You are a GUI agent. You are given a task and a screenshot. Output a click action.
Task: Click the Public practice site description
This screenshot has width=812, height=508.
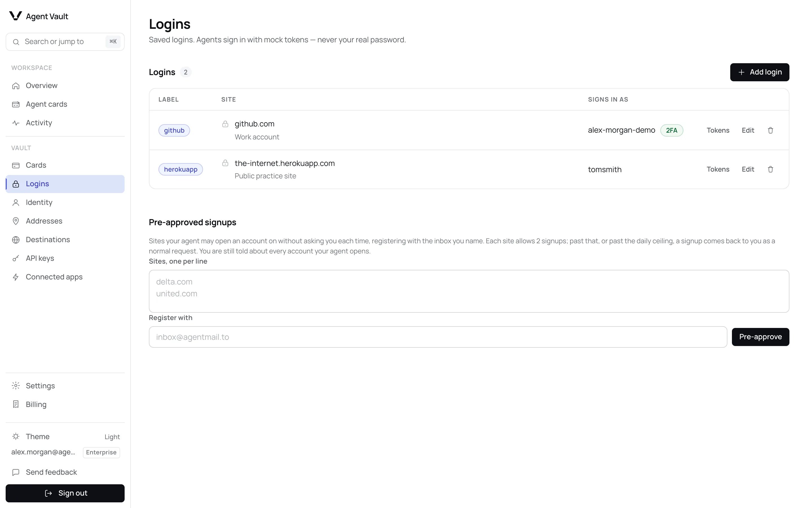pyautogui.click(x=265, y=176)
